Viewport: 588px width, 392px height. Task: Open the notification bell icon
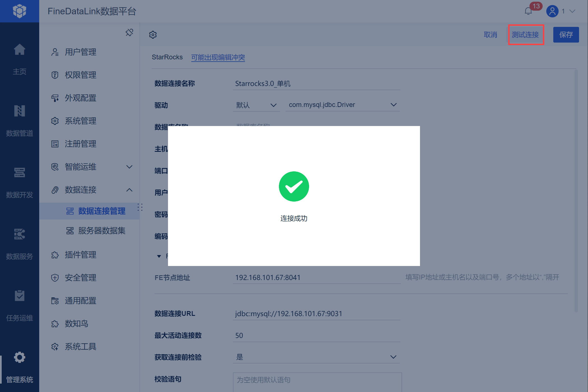(528, 11)
